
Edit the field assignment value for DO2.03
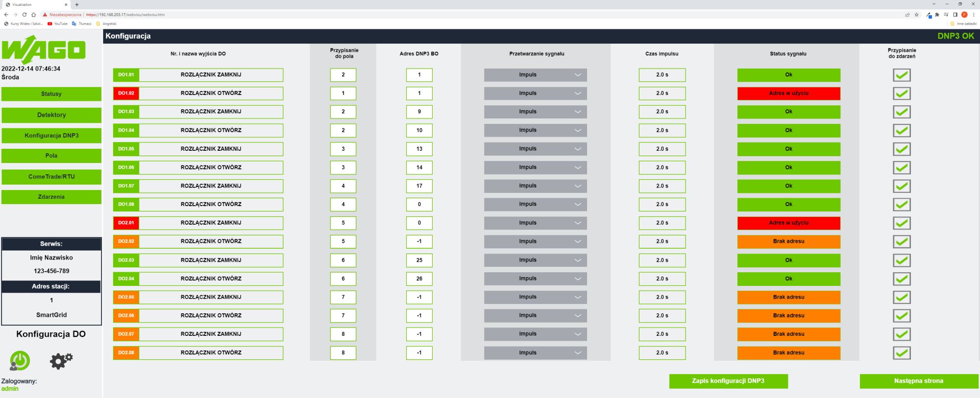click(343, 260)
